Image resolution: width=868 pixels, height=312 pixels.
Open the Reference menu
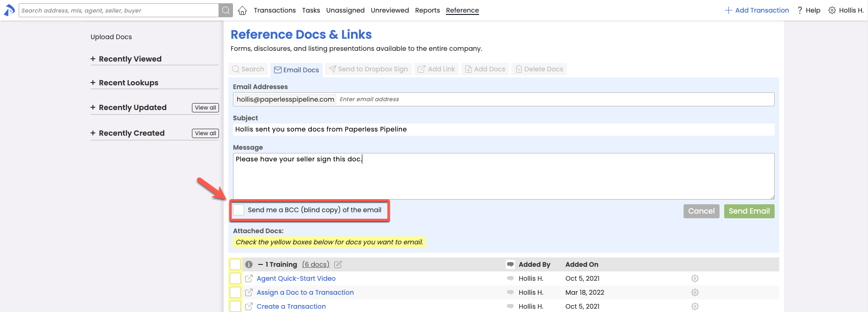(x=462, y=10)
